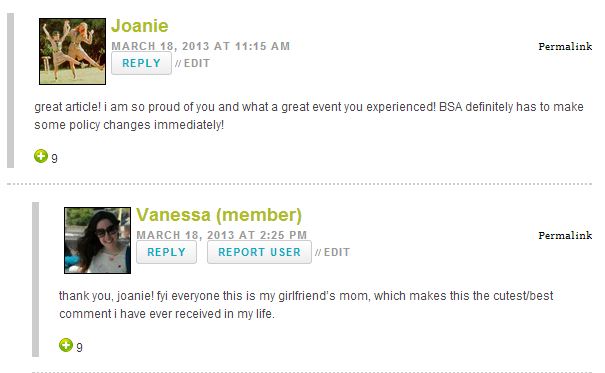Screen dimensions: 605x373
Task: Click the like count 9 on Joanie's comment
Action: pyautogui.click(x=54, y=159)
